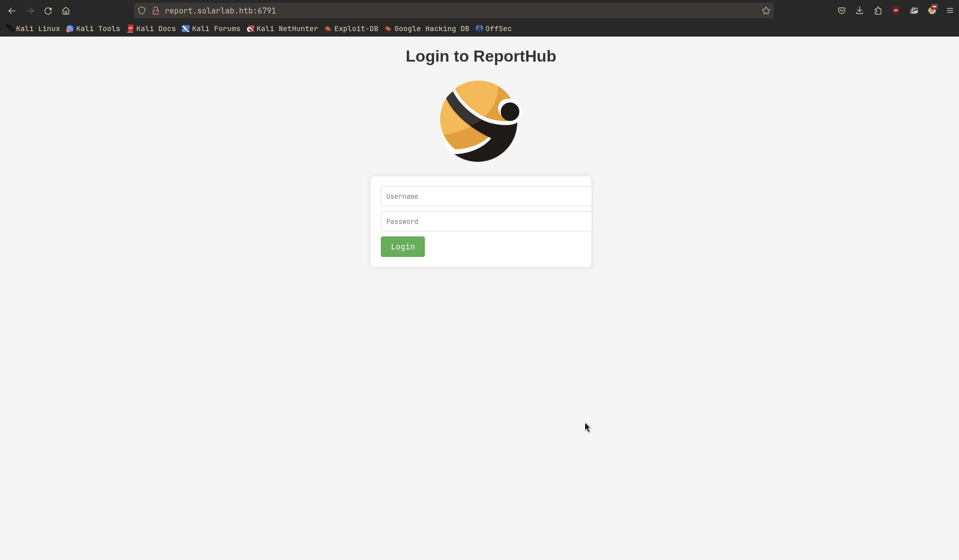
Task: Click the browser Back arrow
Action: pyautogui.click(x=12, y=11)
